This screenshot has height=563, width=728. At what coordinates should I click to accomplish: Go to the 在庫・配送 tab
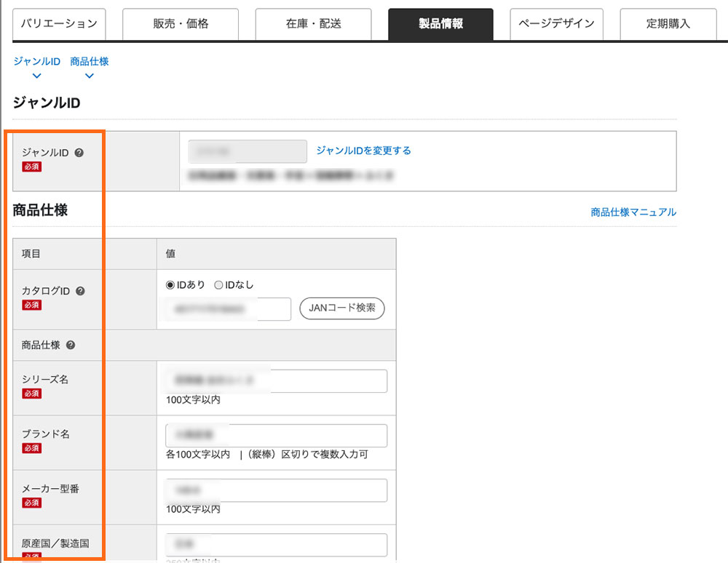pos(314,24)
